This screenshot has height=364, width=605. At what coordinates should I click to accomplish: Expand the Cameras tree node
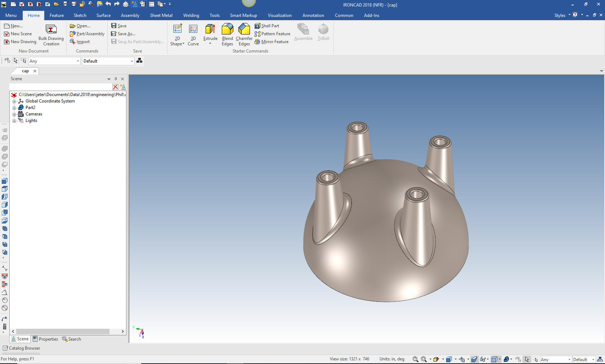pos(14,114)
